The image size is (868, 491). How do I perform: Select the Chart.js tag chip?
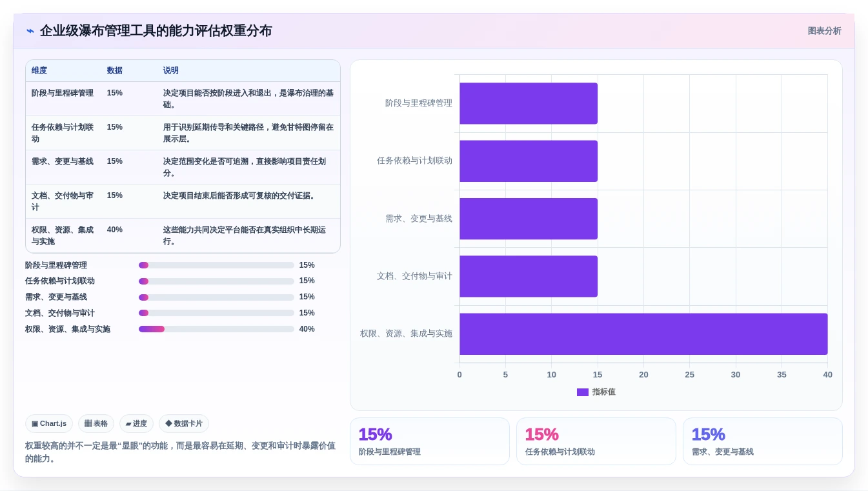click(x=49, y=424)
